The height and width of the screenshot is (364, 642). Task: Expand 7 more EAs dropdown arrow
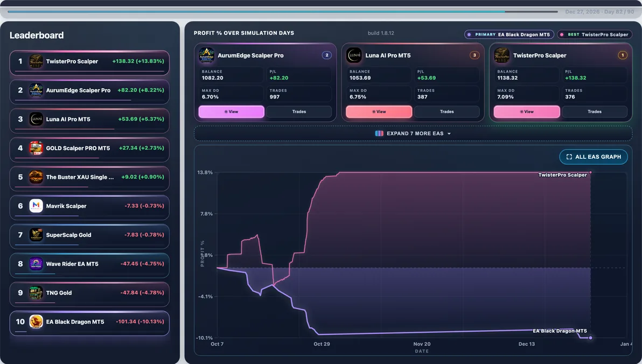449,134
